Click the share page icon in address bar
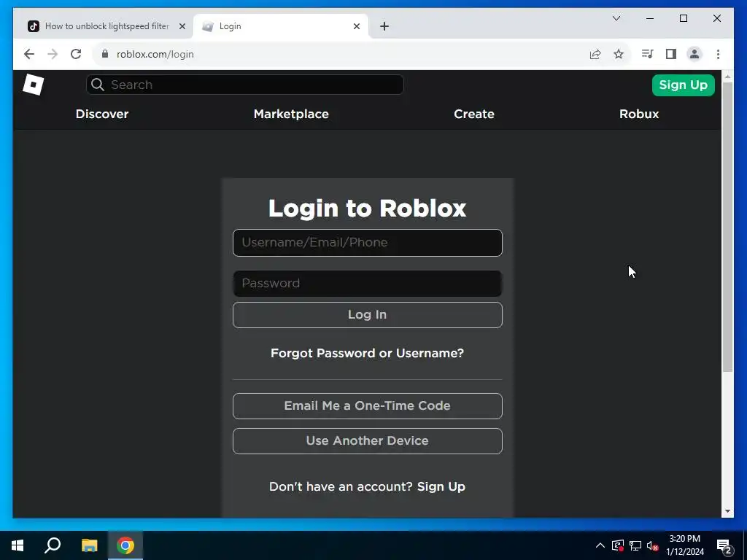The height and width of the screenshot is (560, 747). [595, 54]
